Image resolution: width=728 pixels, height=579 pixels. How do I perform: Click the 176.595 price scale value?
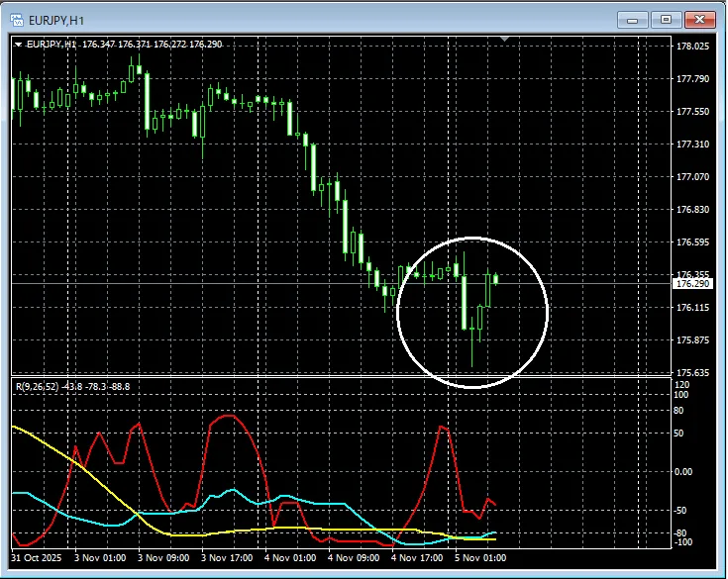(692, 242)
